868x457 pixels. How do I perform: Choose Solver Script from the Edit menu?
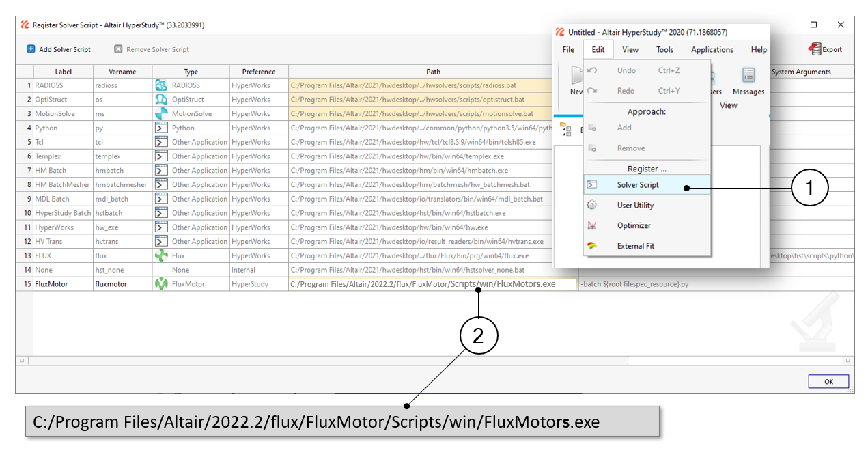tap(638, 185)
